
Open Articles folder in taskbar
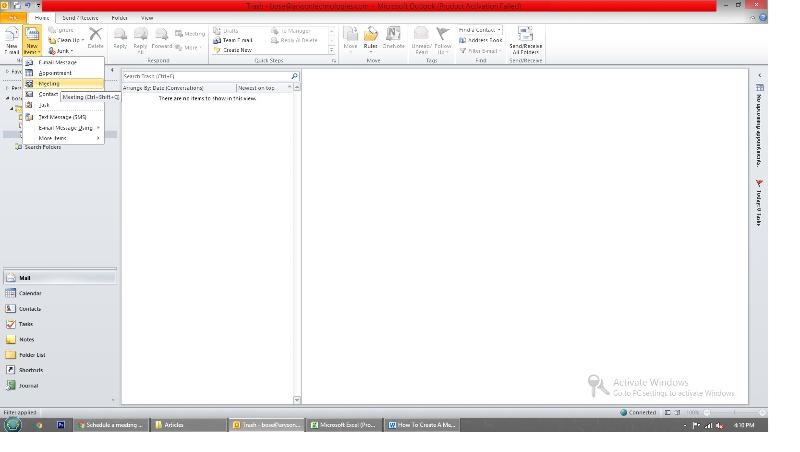click(189, 424)
